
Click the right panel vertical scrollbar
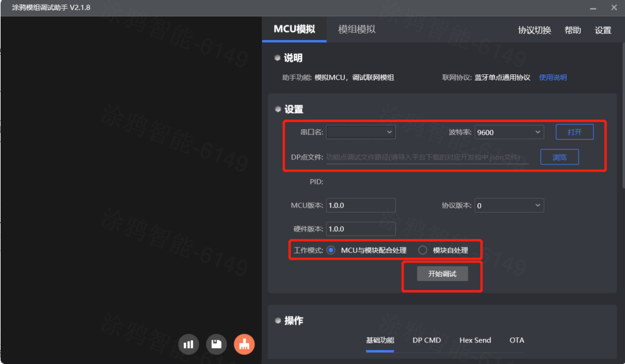point(623,115)
